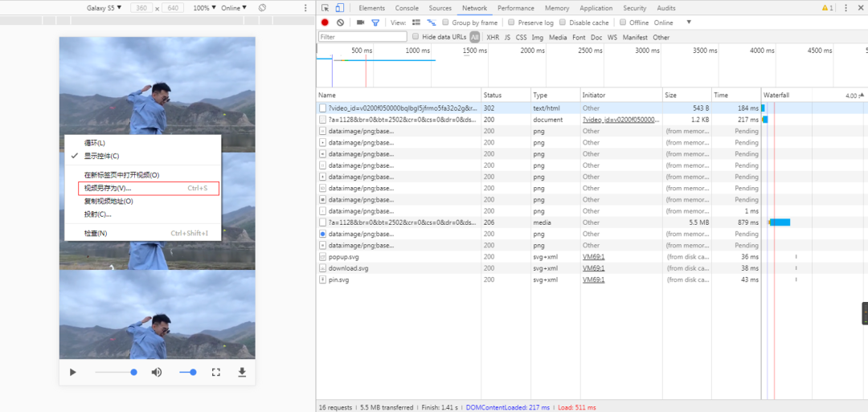
Task: Sort requests by the Size column header
Action: 686,95
